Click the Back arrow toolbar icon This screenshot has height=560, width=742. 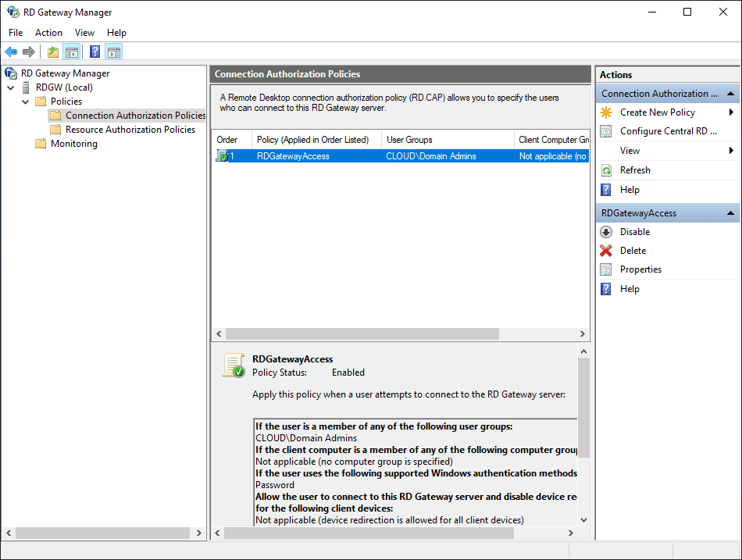[x=11, y=52]
